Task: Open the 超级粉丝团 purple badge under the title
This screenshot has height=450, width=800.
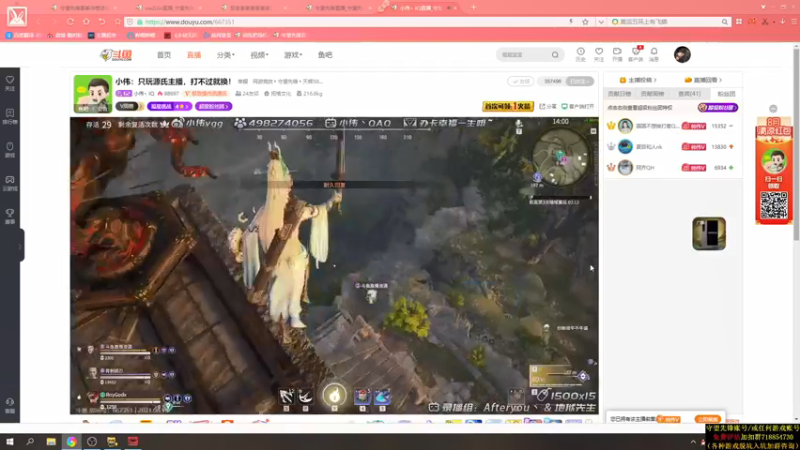Action: coord(213,106)
